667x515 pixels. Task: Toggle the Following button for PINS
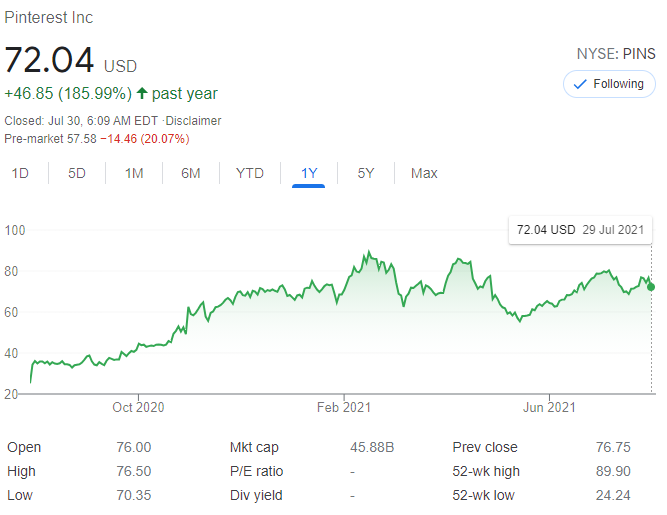click(609, 84)
